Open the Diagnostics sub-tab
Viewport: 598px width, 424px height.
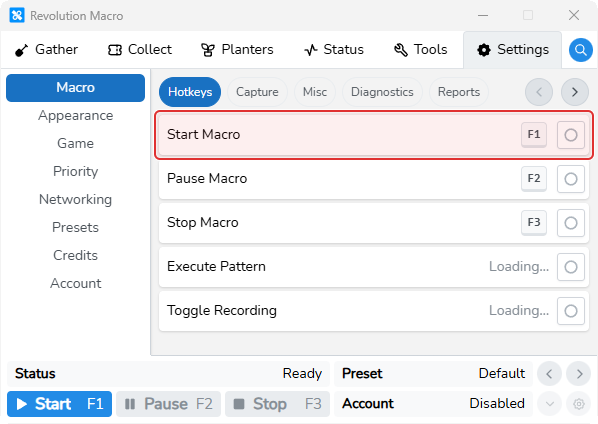(382, 92)
